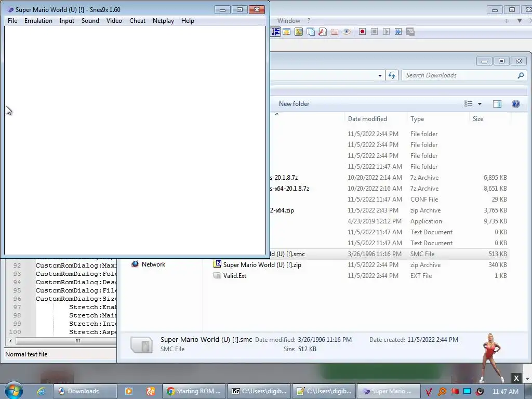Click the Windows Start button

point(14,391)
